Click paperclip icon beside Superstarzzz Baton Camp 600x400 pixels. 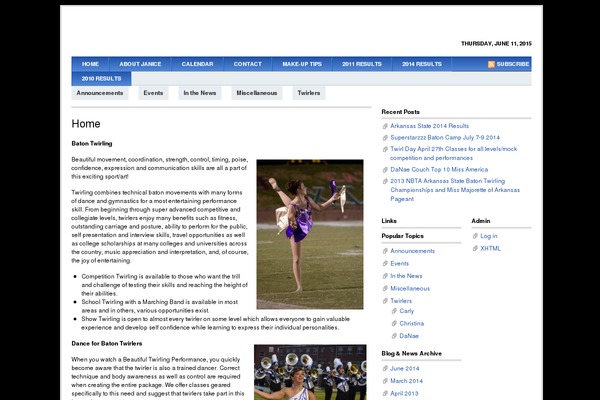pos(385,138)
